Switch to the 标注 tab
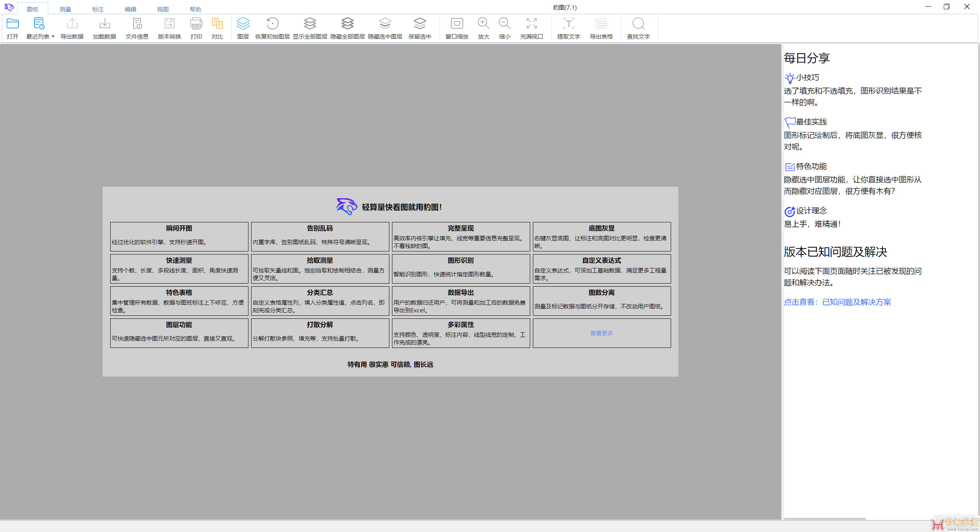 point(98,9)
